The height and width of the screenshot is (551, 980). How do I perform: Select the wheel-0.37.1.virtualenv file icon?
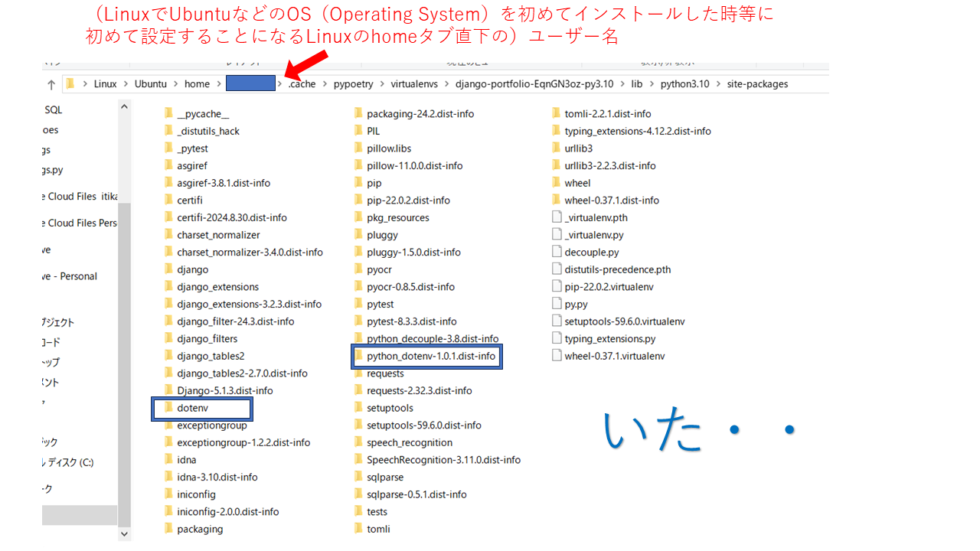(557, 356)
